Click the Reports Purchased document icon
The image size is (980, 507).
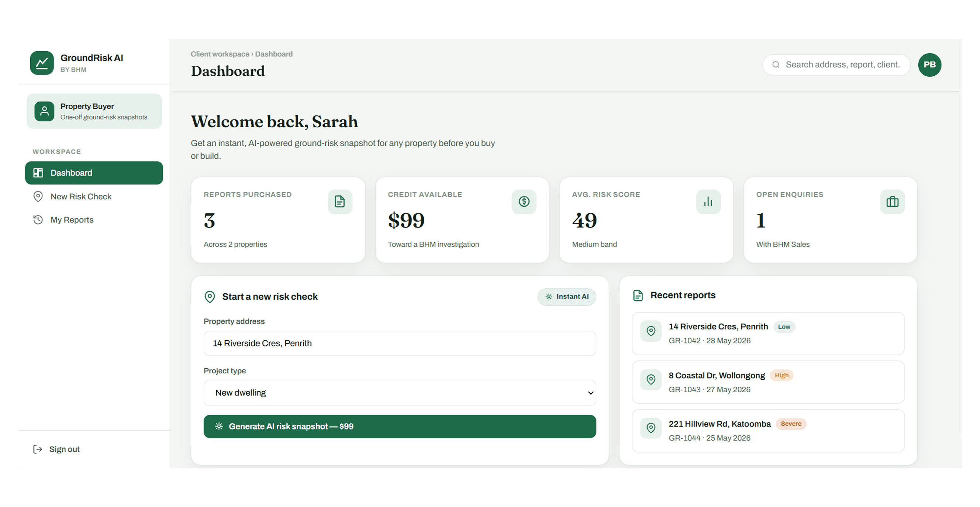coord(340,201)
